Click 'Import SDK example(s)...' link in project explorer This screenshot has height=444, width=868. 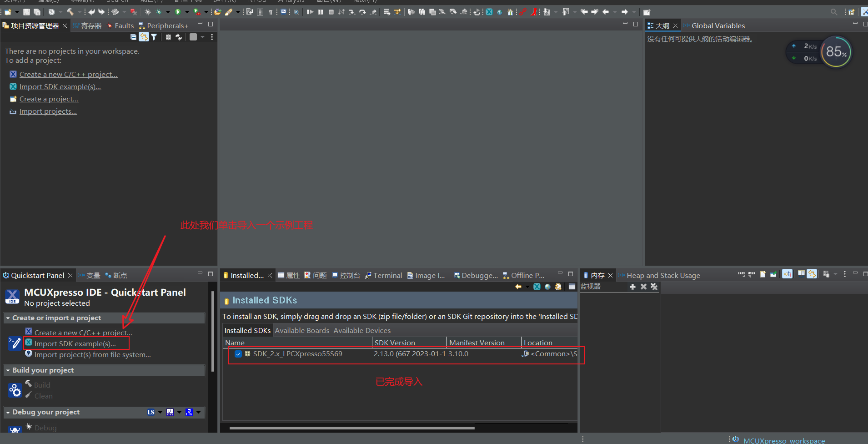pyautogui.click(x=60, y=87)
